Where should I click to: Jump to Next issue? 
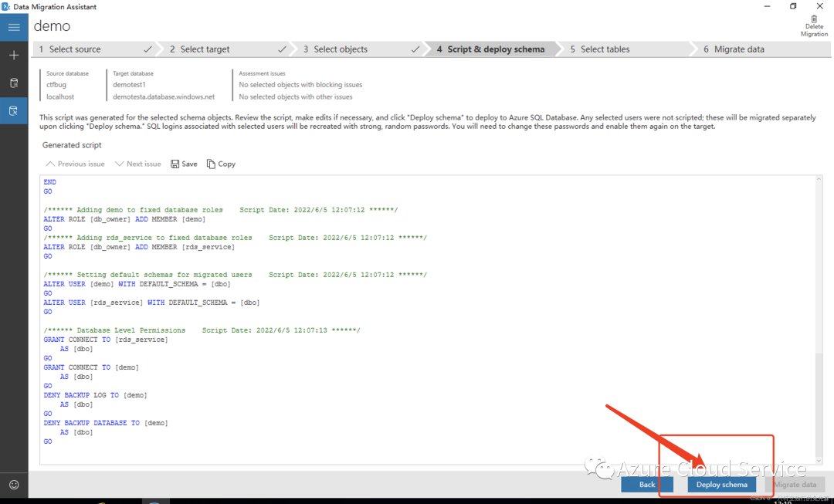[137, 164]
